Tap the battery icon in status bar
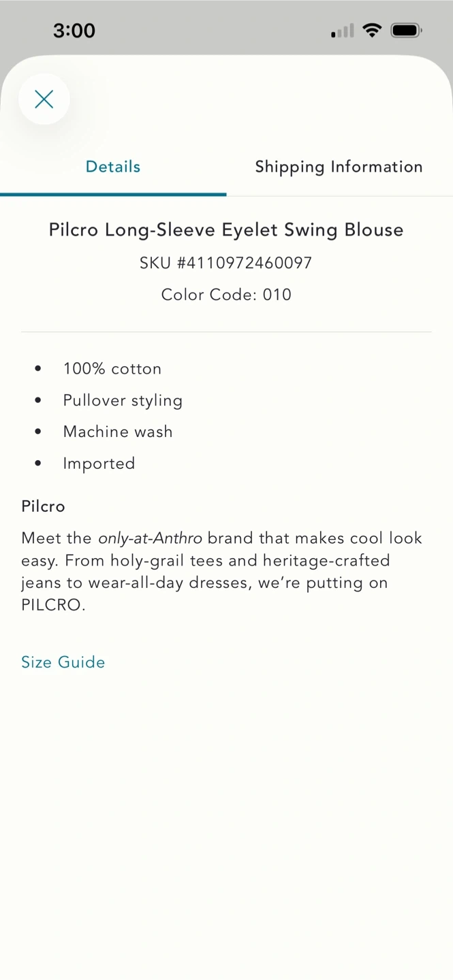Screen dimensions: 453x980 pyautogui.click(x=406, y=31)
